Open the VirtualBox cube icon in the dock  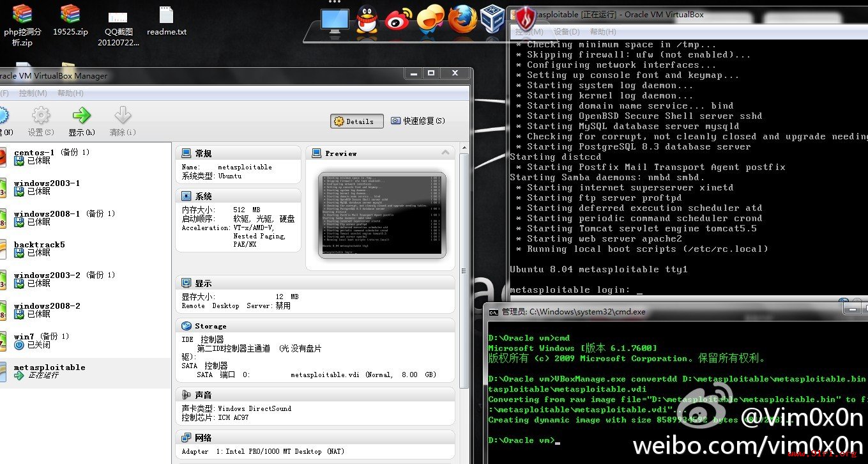click(x=492, y=19)
